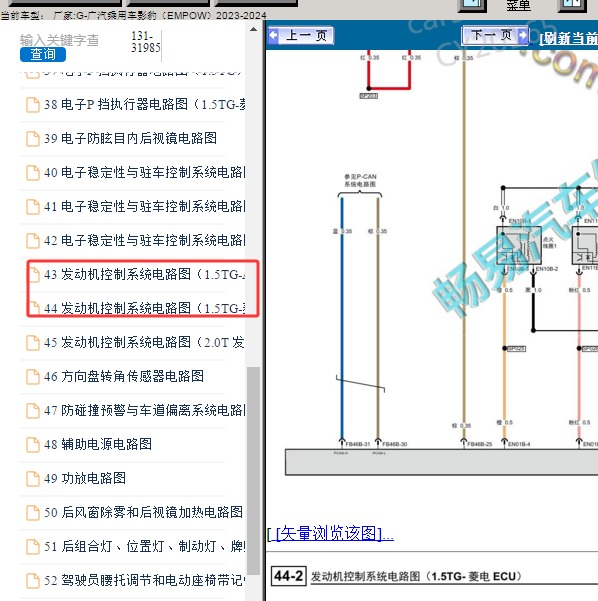Click the 131-31985 phone number text
Viewport: 598px width, 601px height.
(x=145, y=42)
